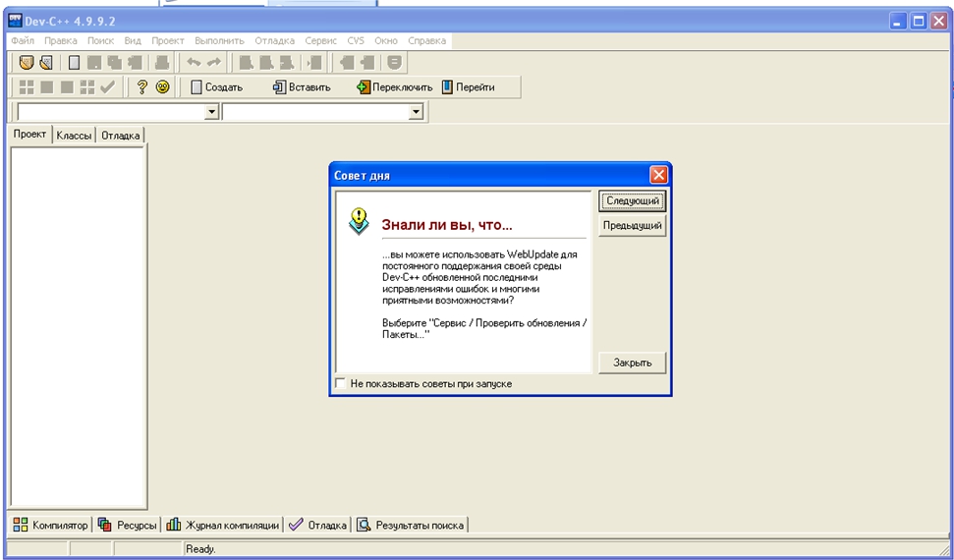Viewport: 954px width, 560px height.
Task: Click the Знали ли вы, что... heading
Action: 447,225
